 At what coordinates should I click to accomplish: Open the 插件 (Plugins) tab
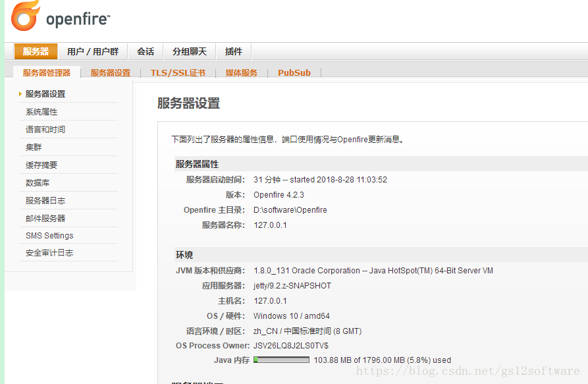(x=234, y=51)
